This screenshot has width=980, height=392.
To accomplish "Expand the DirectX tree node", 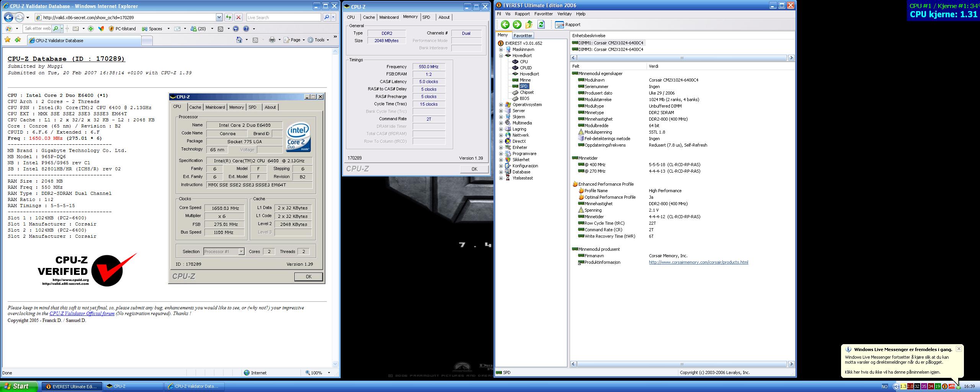I will pos(501,141).
